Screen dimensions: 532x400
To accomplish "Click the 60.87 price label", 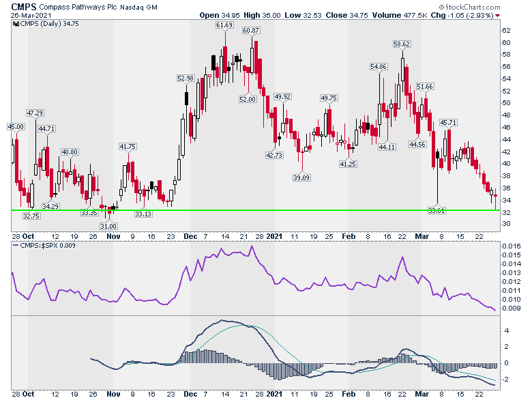I will pyautogui.click(x=251, y=31).
